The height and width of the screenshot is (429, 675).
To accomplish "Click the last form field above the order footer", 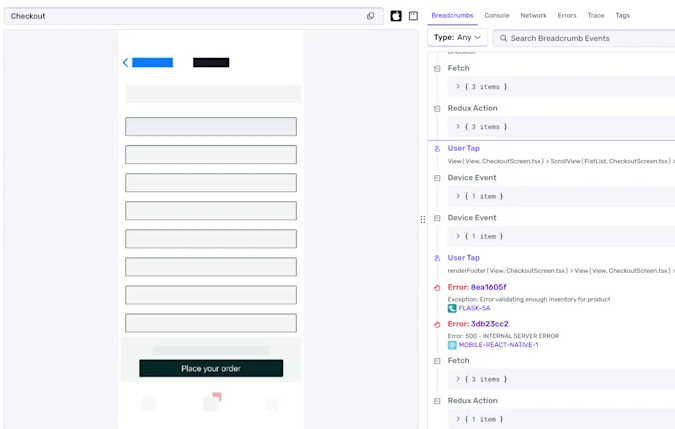I will [211, 323].
